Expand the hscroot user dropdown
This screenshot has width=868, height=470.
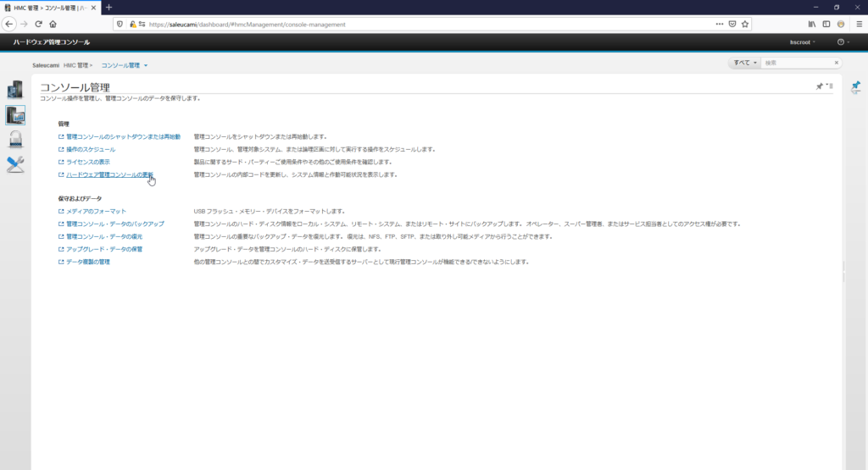[x=802, y=42]
